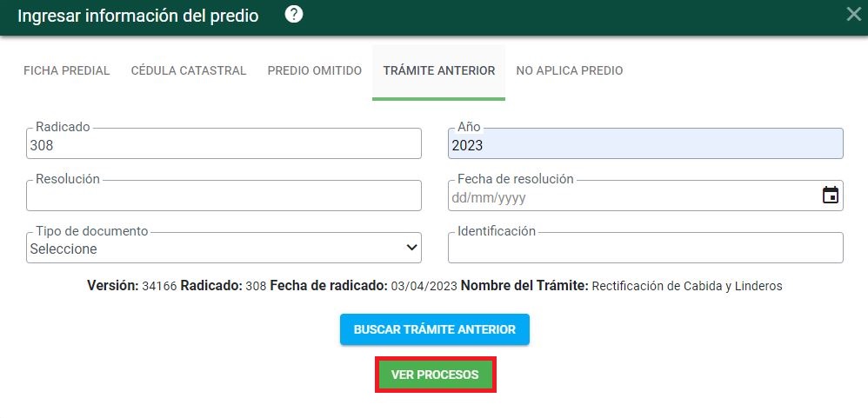Open the Cédula Catastral tab
Screen dimensions: 868x418
click(x=189, y=70)
